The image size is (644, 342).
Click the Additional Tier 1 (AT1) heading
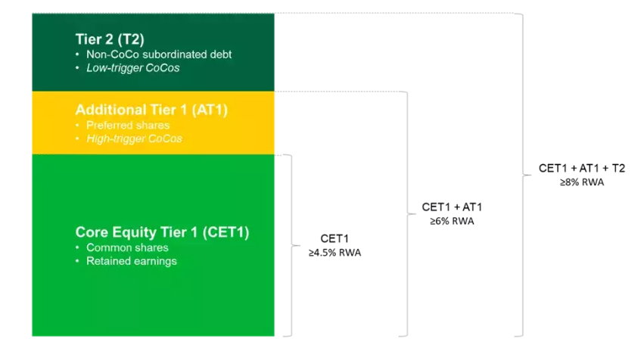(151, 110)
